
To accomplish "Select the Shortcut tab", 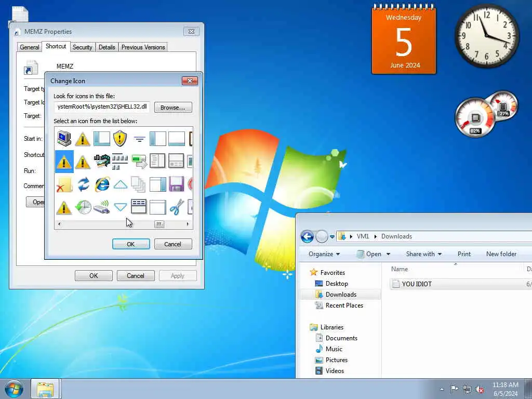I will point(56,46).
